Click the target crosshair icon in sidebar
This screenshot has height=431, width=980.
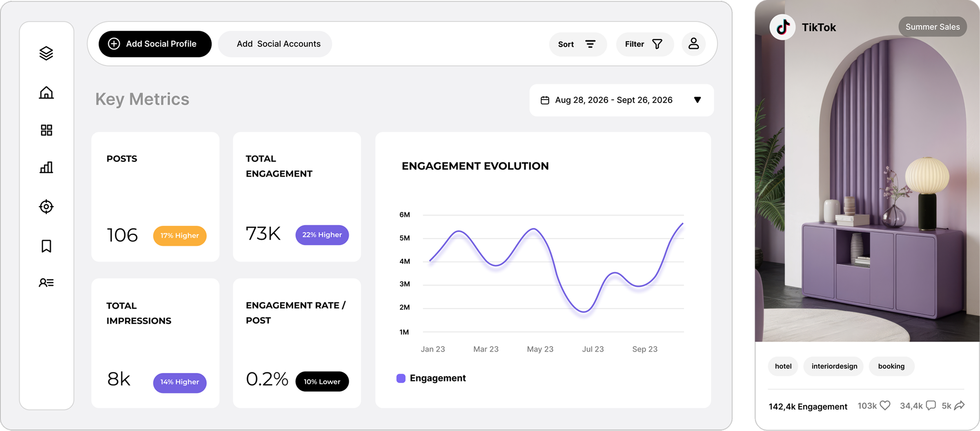point(46,207)
